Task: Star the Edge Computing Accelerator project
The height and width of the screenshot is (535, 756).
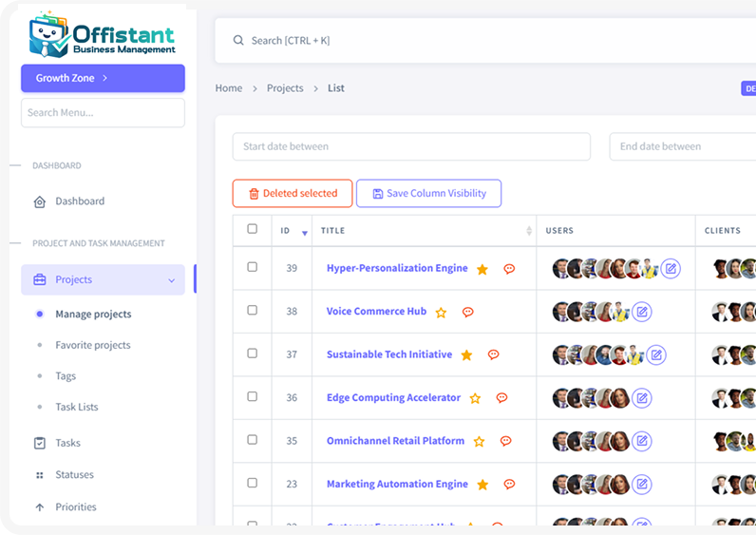Action: pyautogui.click(x=475, y=398)
